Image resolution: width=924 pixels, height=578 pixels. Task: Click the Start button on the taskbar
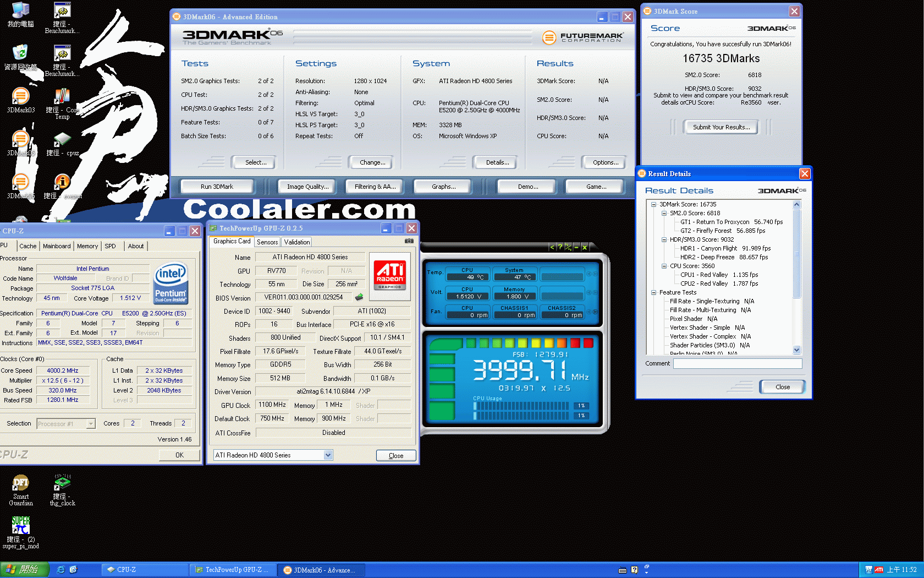pos(24,570)
